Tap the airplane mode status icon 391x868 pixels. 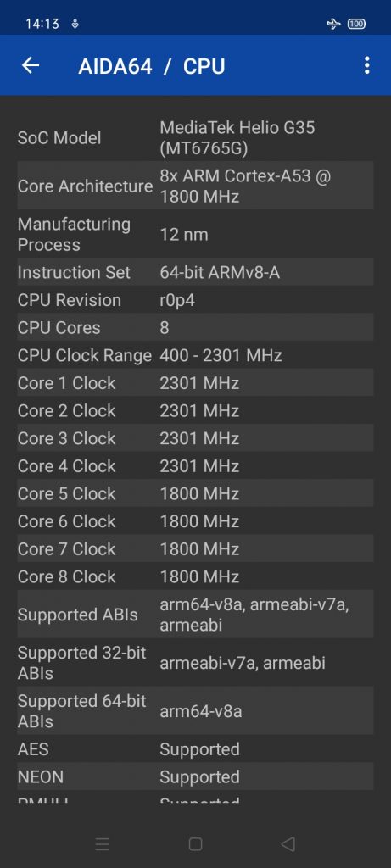333,24
